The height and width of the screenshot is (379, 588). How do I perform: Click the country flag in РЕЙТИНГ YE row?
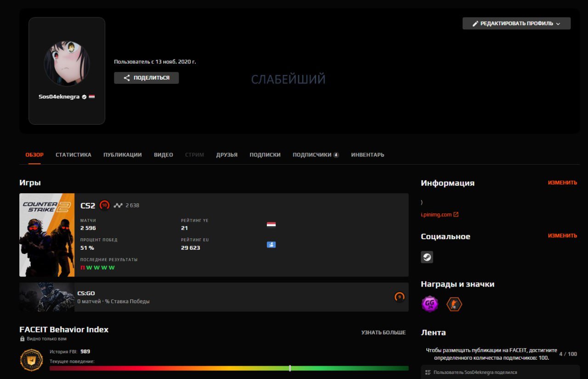tap(271, 224)
